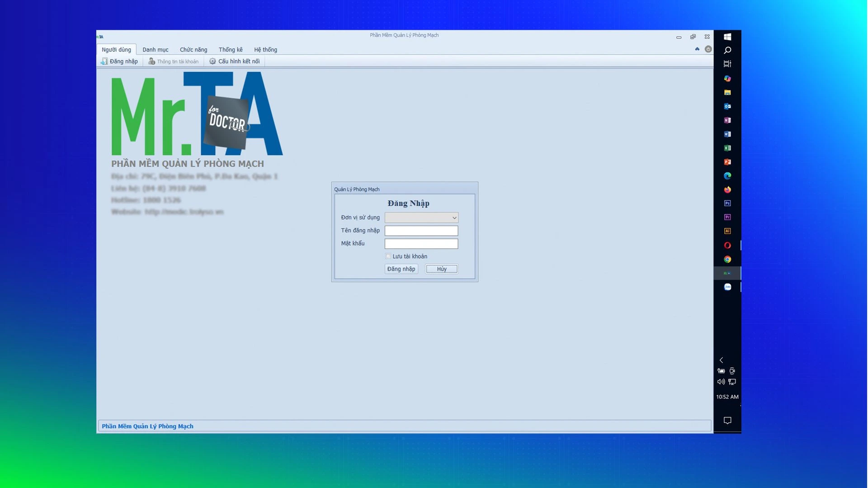868x488 pixels.
Task: Open Zalo from the taskbar
Action: 727,287
